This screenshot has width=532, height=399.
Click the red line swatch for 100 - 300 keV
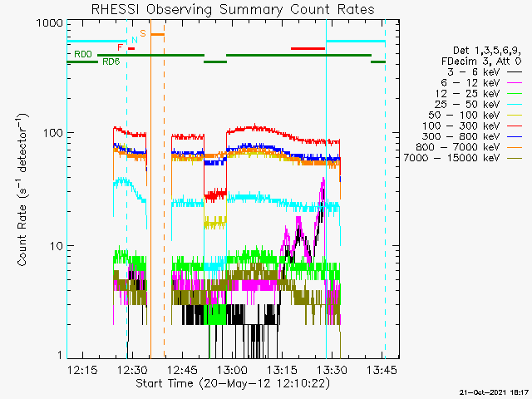(x=515, y=126)
